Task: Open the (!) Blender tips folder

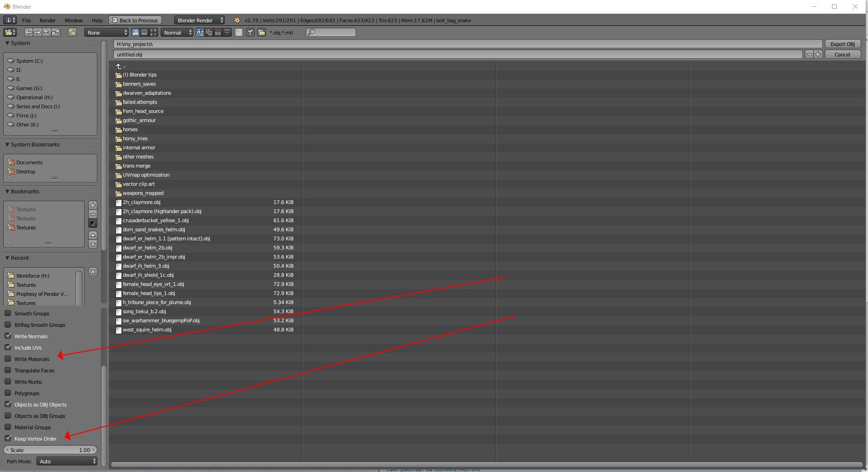Action: click(x=139, y=75)
